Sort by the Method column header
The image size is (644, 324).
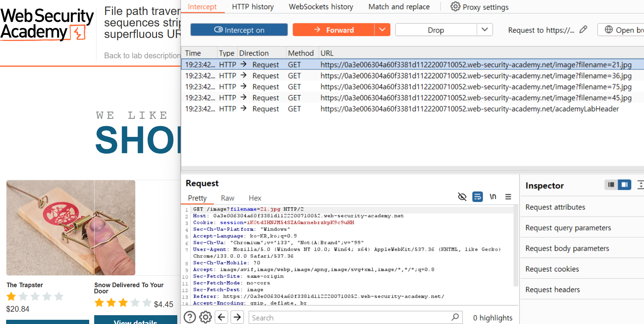click(x=301, y=53)
